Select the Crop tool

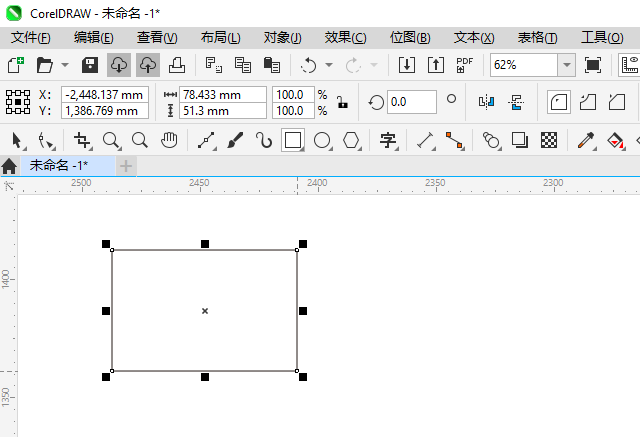tap(82, 140)
